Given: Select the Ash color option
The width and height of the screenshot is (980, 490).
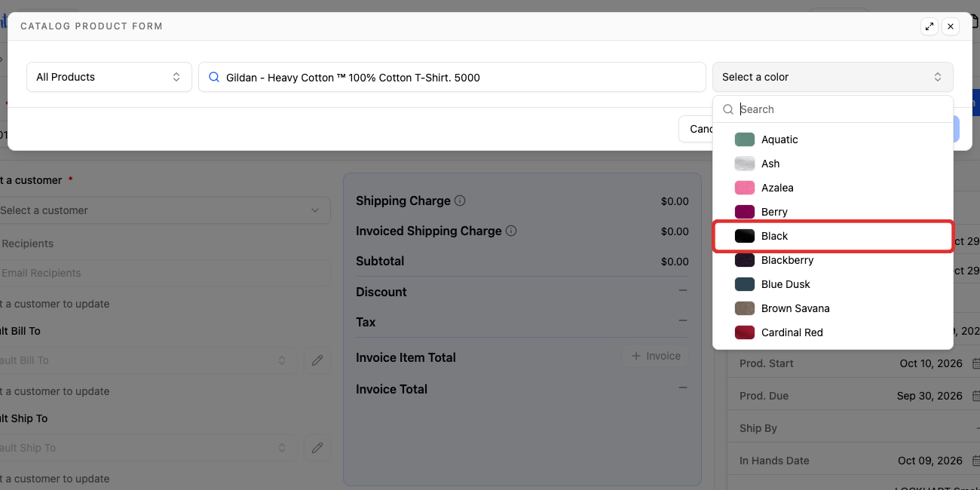Looking at the screenshot, I should [833, 164].
